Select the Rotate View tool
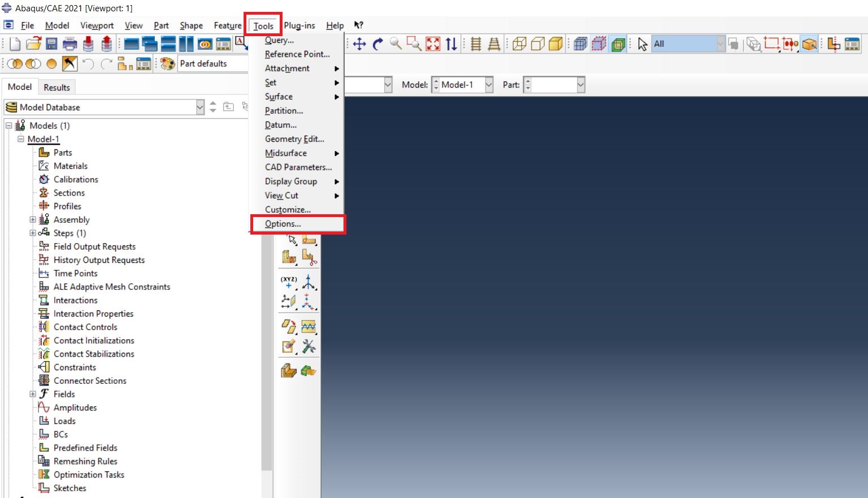The height and width of the screenshot is (498, 868). (377, 44)
